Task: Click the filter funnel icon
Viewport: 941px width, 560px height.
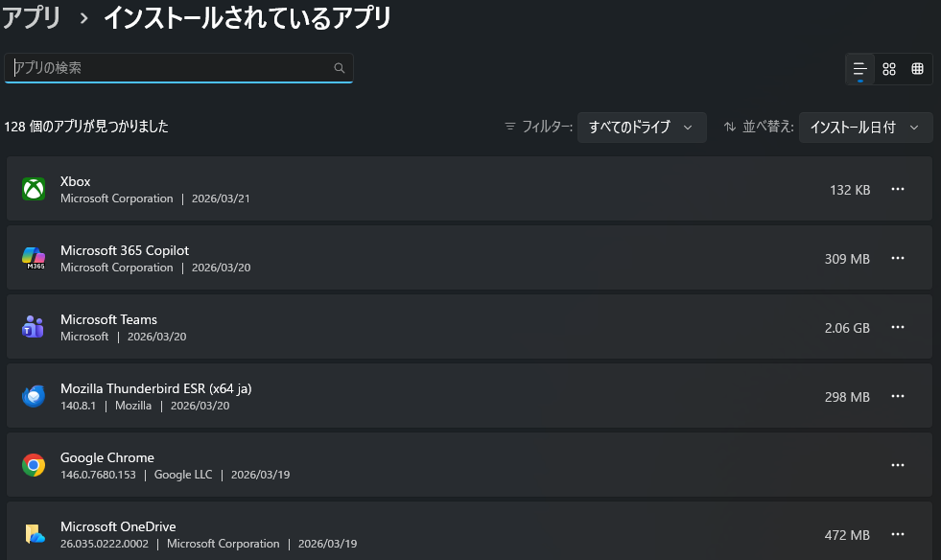Action: pos(508,127)
